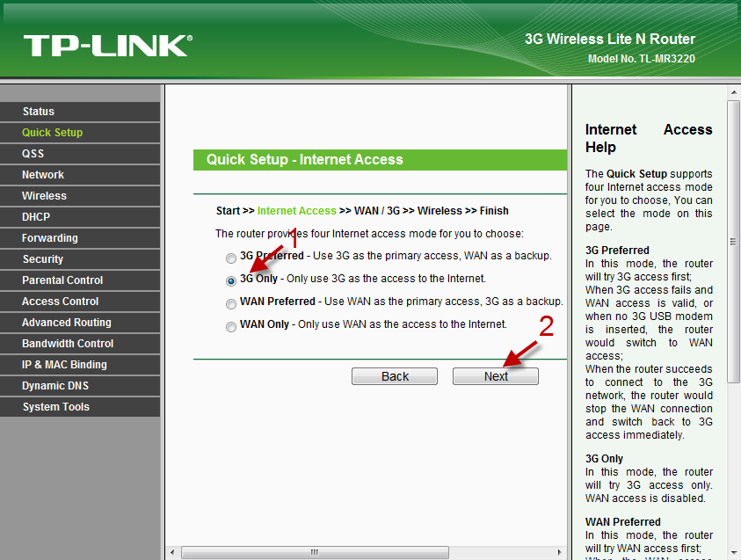The image size is (741, 560).
Task: Click the help panel vertical scrollbar thumb
Action: point(733,242)
